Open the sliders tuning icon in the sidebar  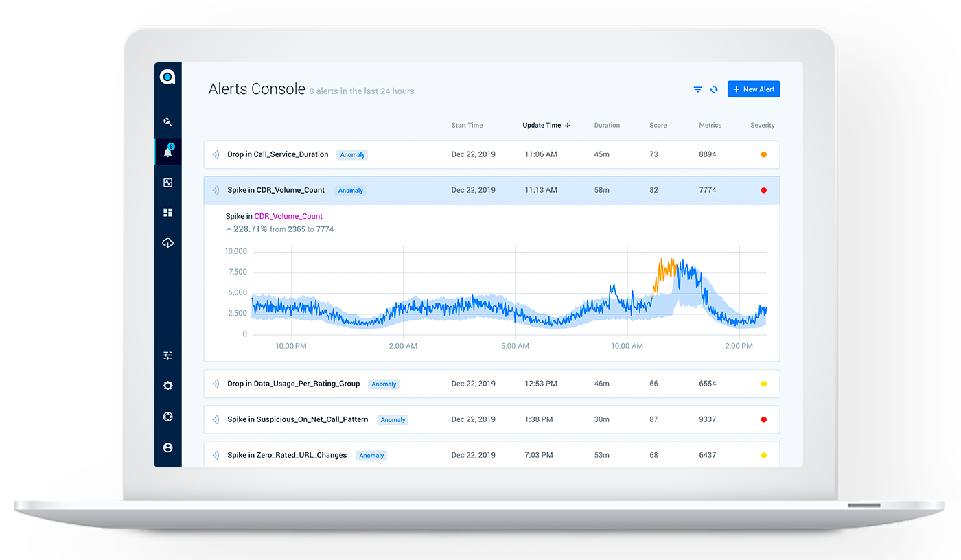coord(167,355)
